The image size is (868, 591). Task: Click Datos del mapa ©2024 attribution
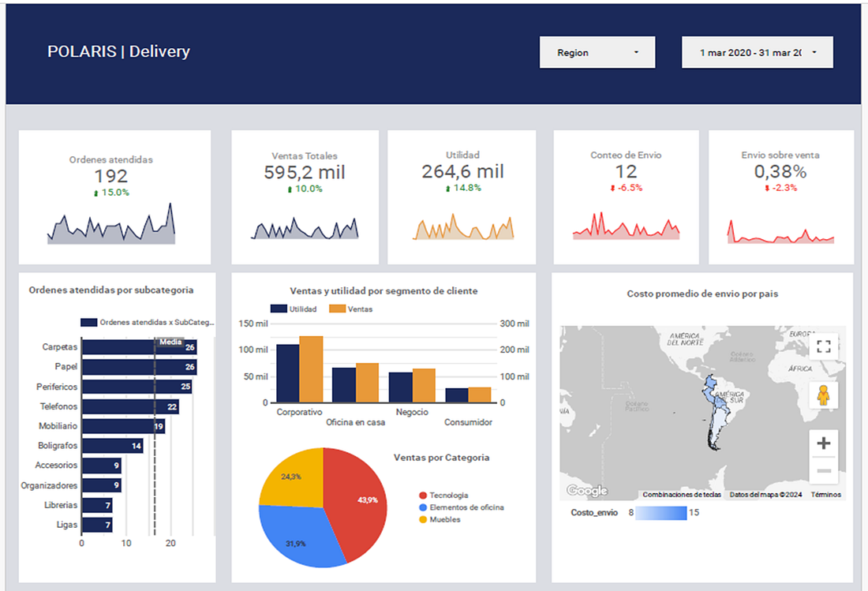tap(765, 495)
